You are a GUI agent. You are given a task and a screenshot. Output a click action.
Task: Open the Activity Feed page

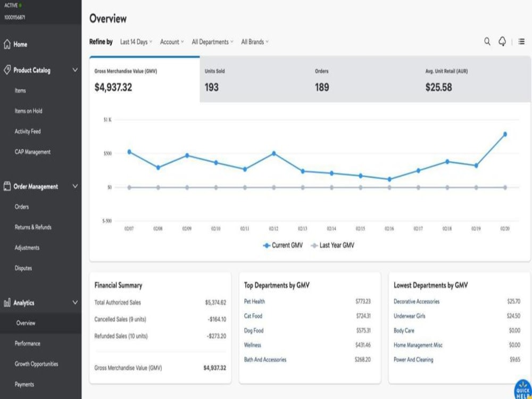coord(28,131)
